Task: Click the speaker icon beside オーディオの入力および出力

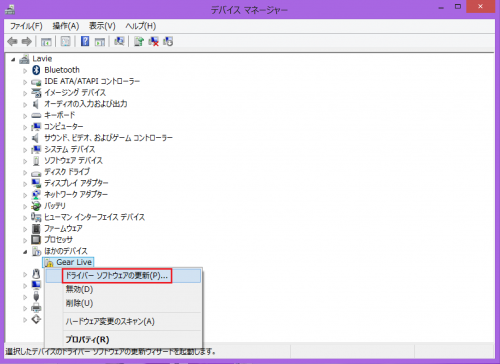Action: pos(35,104)
